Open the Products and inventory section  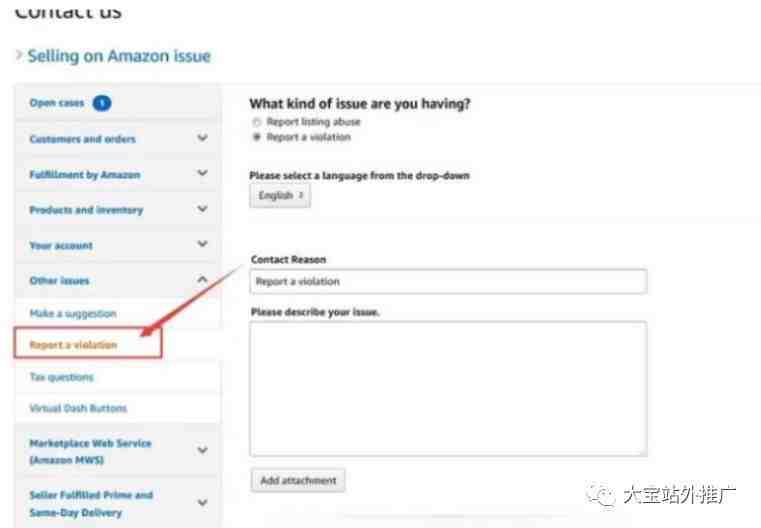[x=86, y=210]
